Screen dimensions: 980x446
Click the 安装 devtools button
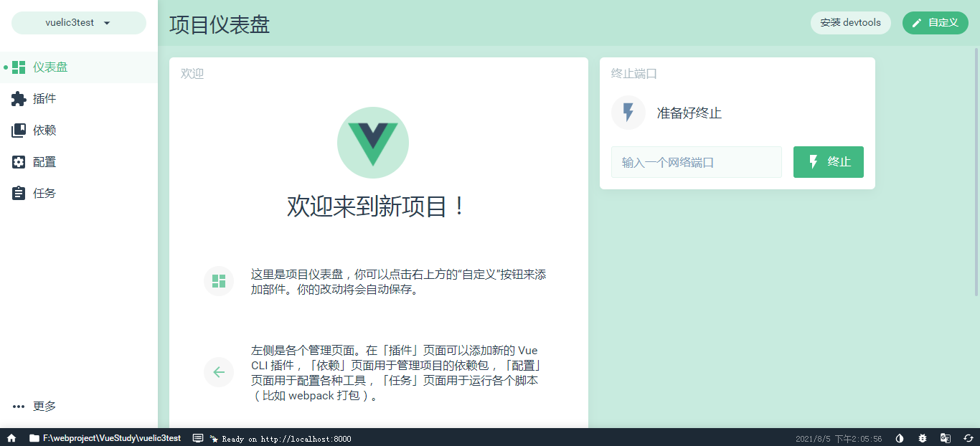850,22
